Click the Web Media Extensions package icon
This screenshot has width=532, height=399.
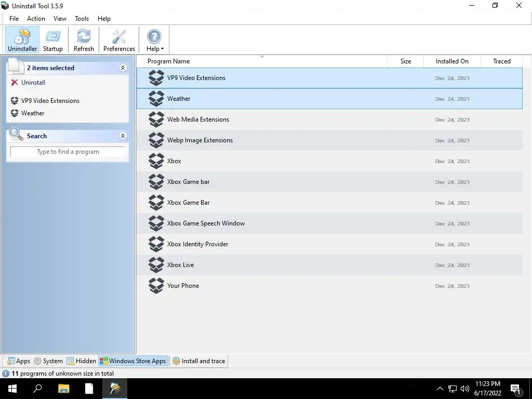(156, 119)
